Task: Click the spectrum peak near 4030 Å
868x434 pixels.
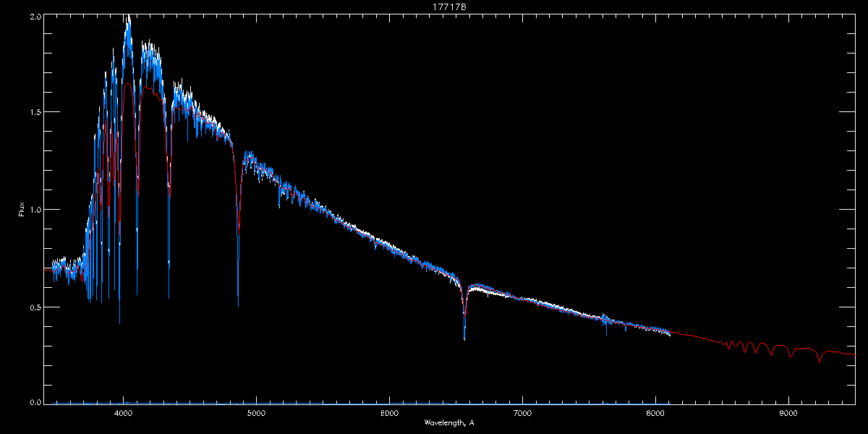Action: [x=128, y=18]
